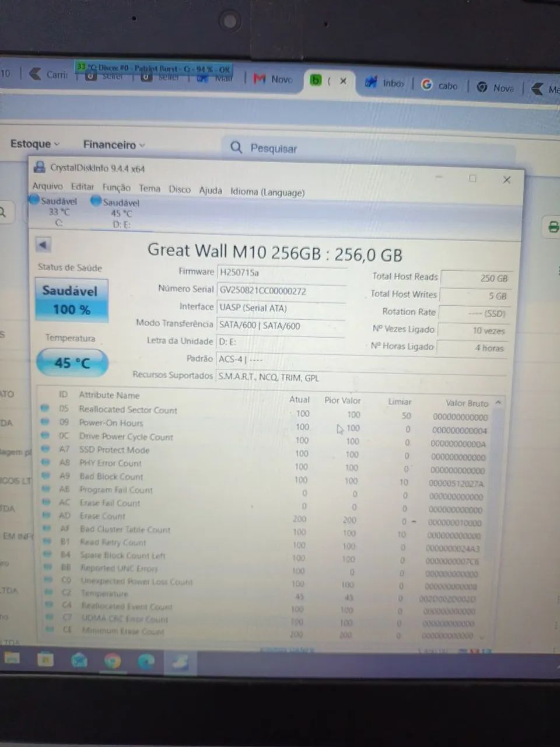Click scroll-up arrow of attribute list
560x747 pixels.
click(498, 403)
